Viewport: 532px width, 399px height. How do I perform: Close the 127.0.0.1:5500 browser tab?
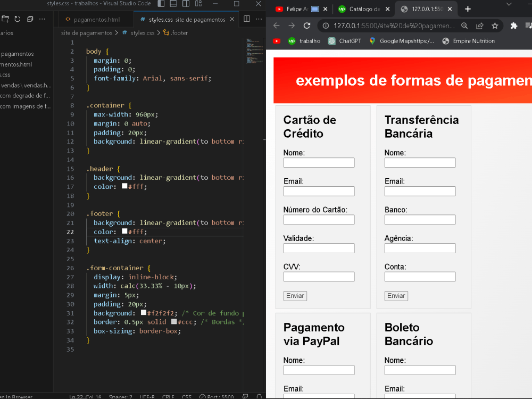[x=450, y=9]
